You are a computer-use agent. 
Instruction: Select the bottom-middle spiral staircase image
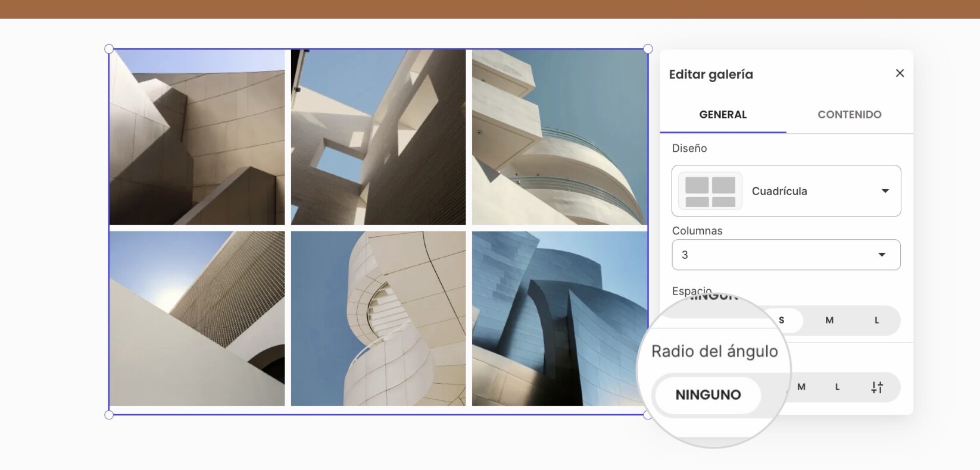378,318
